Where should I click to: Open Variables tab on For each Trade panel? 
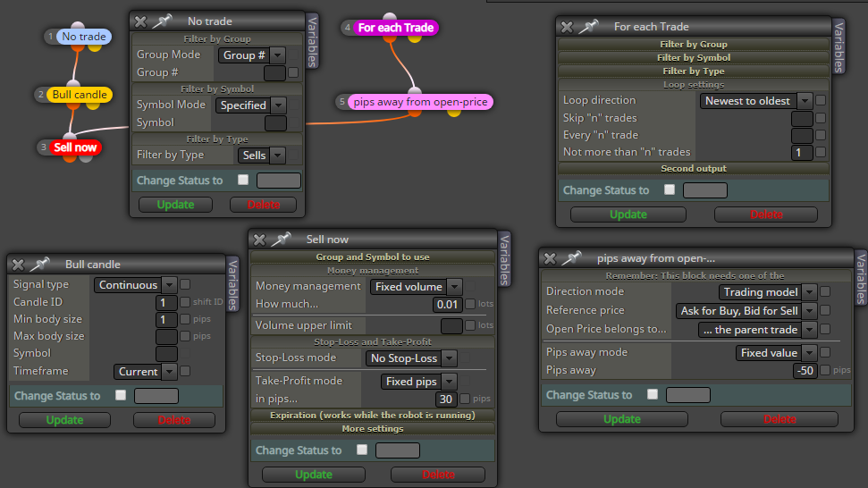pyautogui.click(x=839, y=47)
